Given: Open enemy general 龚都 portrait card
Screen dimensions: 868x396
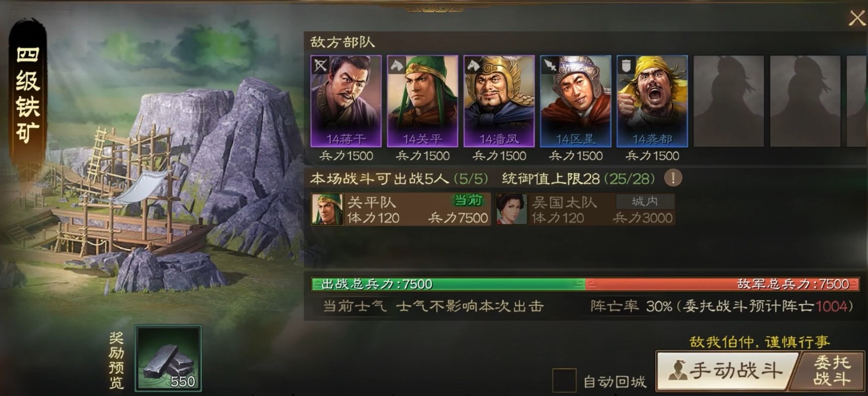Looking at the screenshot, I should point(652,101).
